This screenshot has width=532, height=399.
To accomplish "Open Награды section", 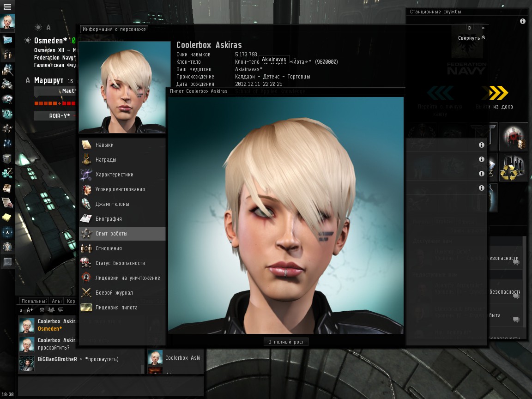I will (x=122, y=159).
